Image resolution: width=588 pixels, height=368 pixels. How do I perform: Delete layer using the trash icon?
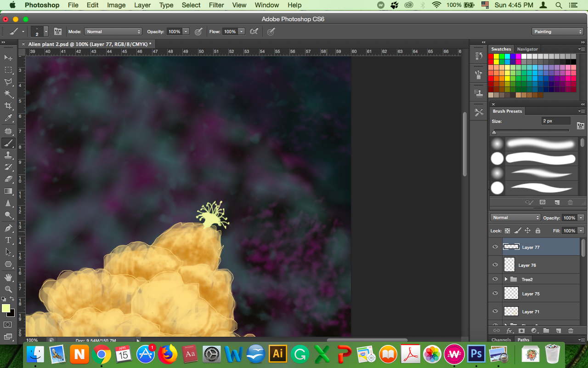click(571, 330)
